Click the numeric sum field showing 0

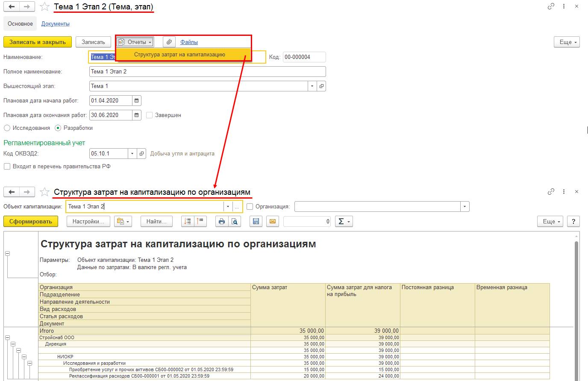307,221
